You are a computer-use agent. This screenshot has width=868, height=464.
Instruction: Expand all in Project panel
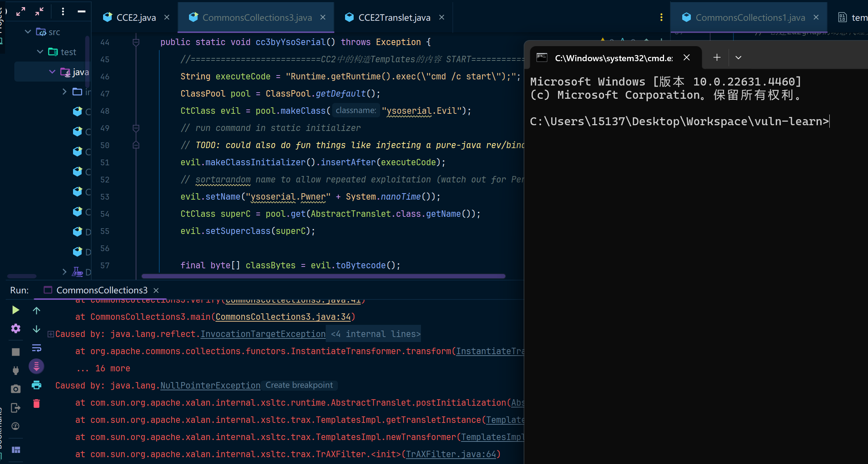click(21, 11)
